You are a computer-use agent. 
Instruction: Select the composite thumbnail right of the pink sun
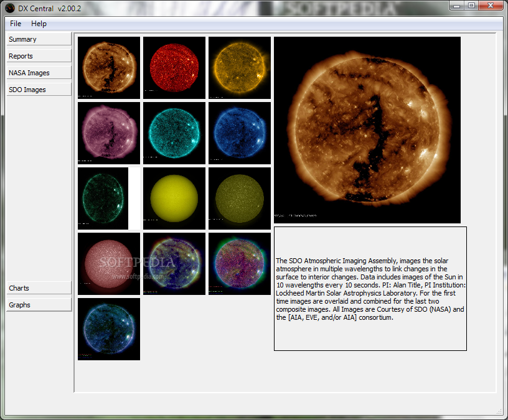[x=174, y=264]
